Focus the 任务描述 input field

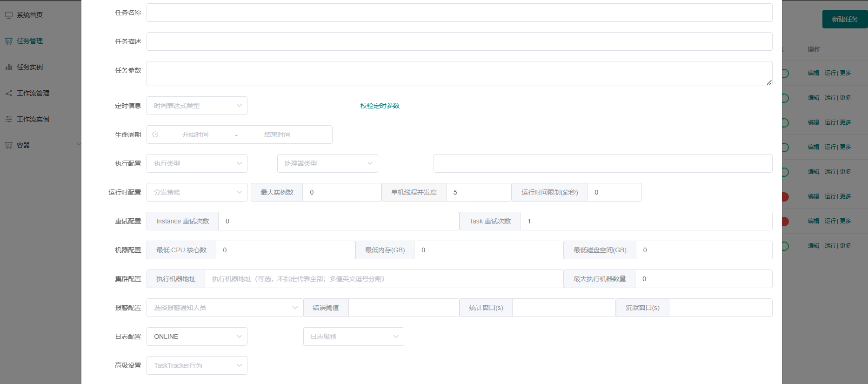(460, 41)
